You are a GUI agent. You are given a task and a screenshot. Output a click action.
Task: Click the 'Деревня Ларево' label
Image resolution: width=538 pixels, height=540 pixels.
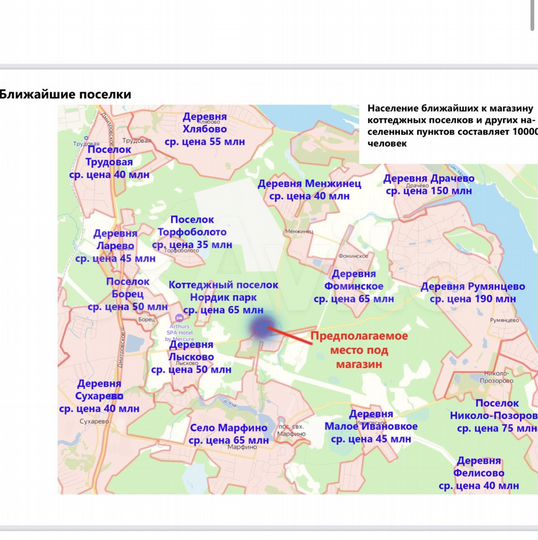[115, 240]
